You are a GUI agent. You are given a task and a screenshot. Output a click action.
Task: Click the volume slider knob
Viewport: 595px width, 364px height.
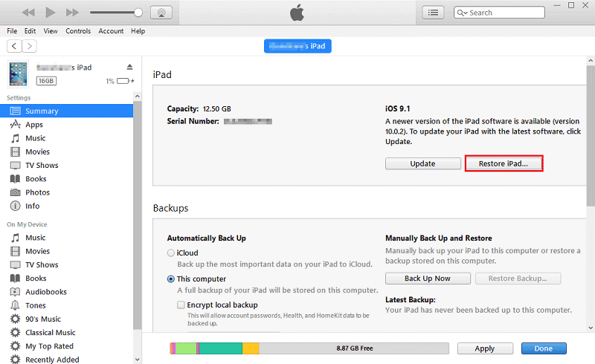[x=138, y=13]
